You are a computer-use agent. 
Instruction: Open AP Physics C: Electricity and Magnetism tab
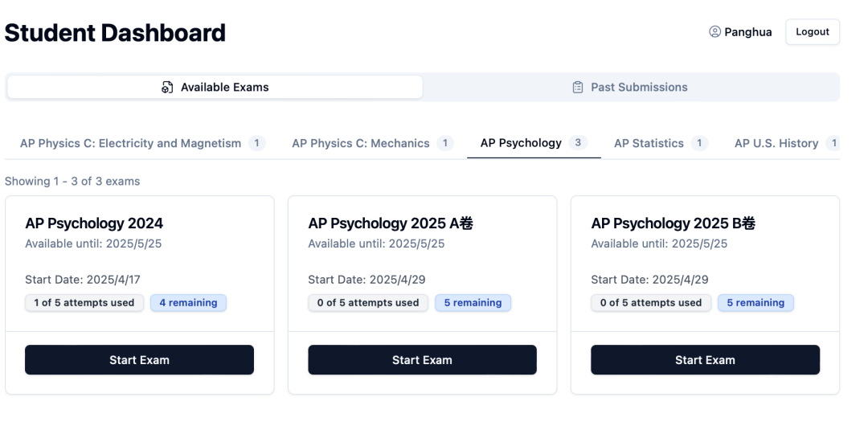click(x=131, y=143)
